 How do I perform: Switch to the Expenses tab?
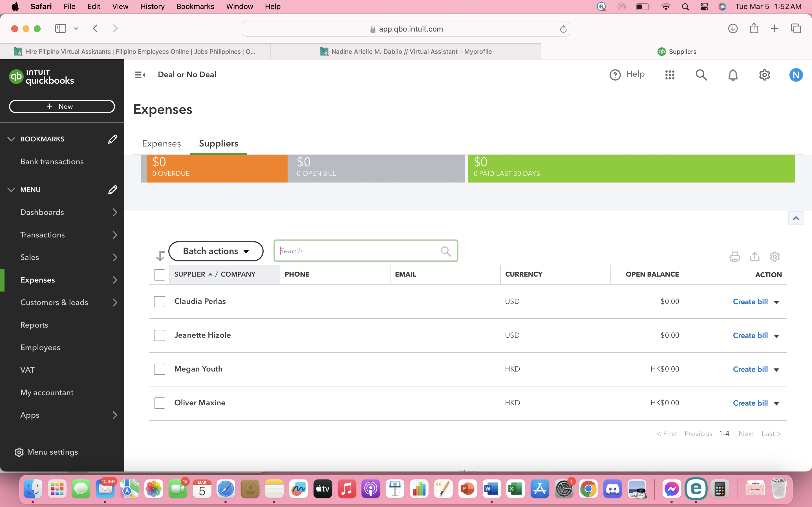[161, 144]
